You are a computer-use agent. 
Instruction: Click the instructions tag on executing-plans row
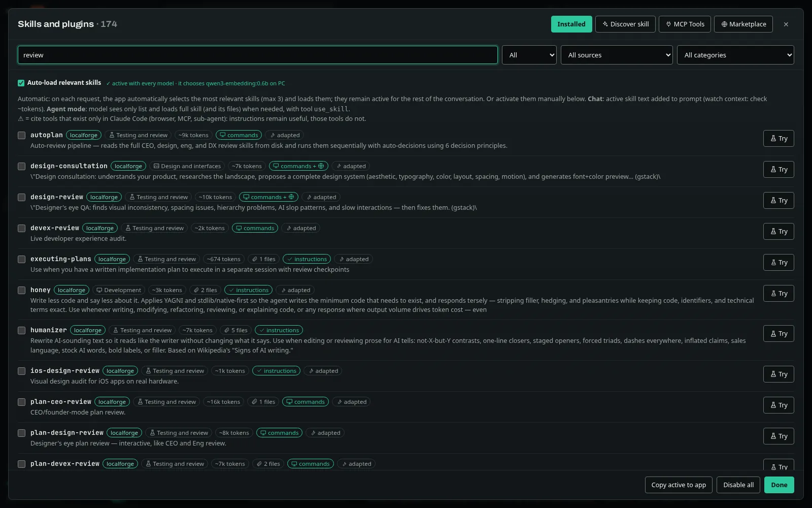307,259
